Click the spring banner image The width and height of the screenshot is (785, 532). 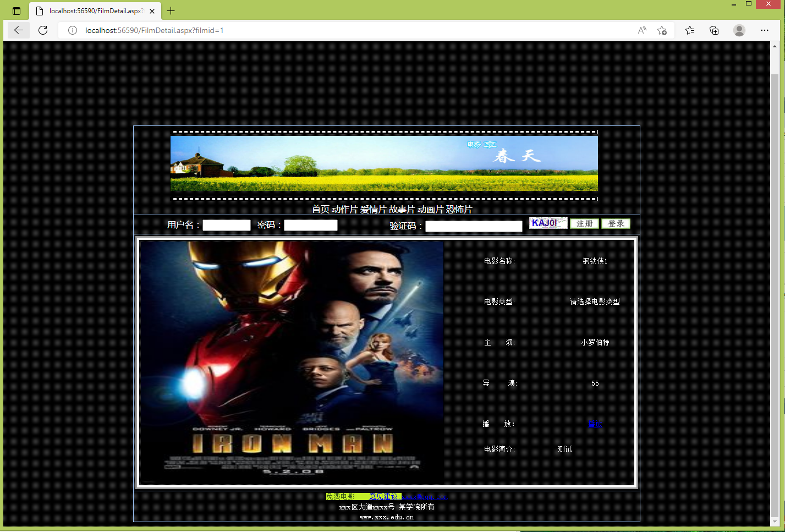coord(384,163)
